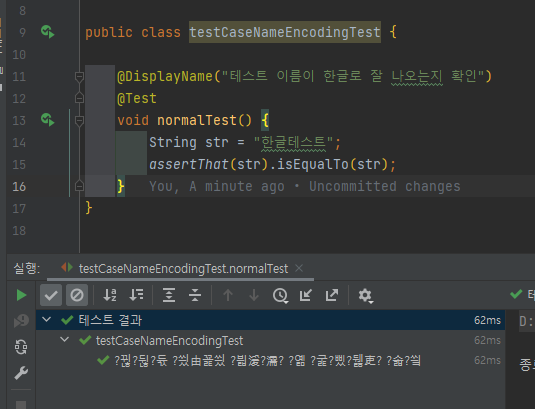Select the garbled-name test result row
The width and height of the screenshot is (535, 409).
point(271,360)
